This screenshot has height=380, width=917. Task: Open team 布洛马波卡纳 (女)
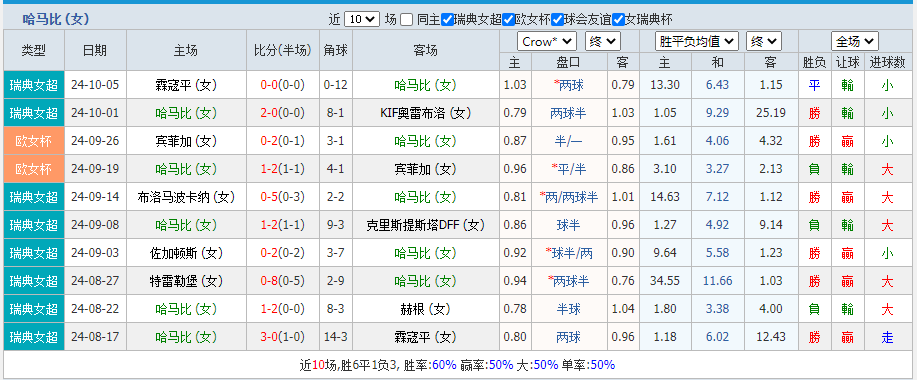[187, 197]
